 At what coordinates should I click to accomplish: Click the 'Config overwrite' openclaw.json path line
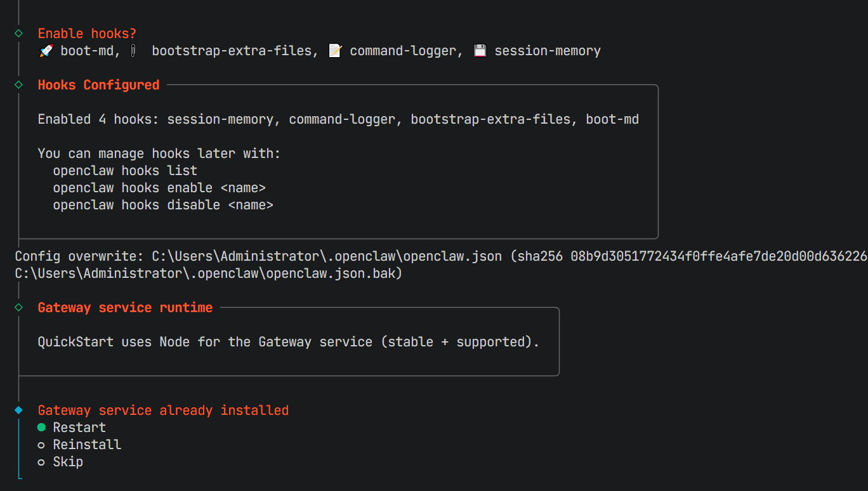441,256
